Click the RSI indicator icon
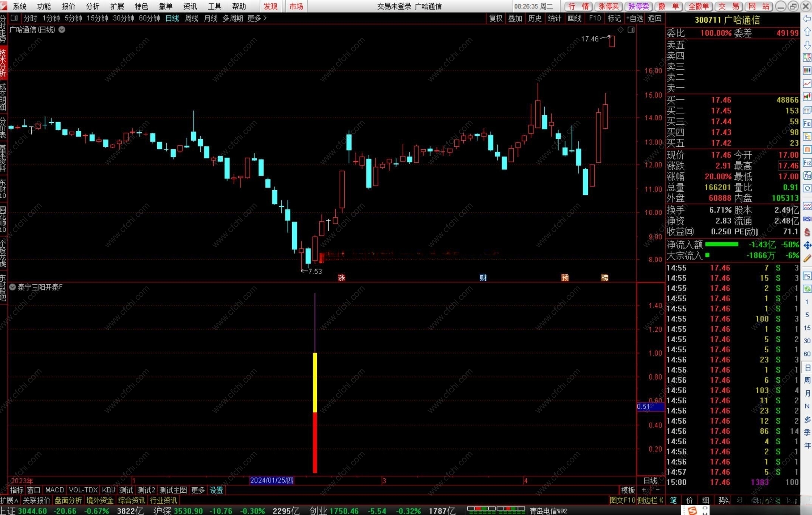 coord(807,219)
